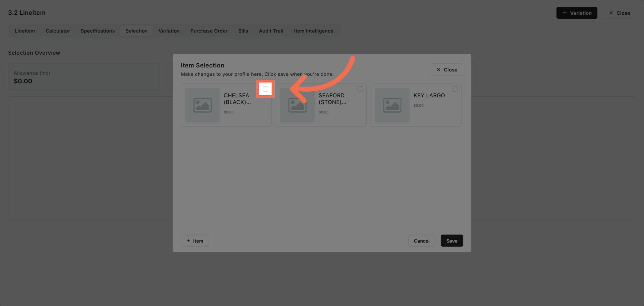Screen dimensions: 644x306
Task: Add a new item with the Item button
Action: (195, 241)
